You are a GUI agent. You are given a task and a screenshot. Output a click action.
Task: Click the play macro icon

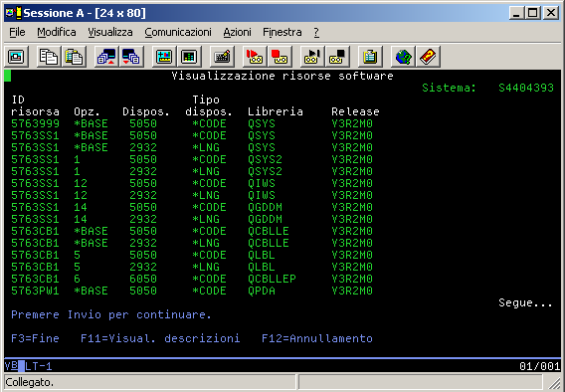[x=312, y=57]
